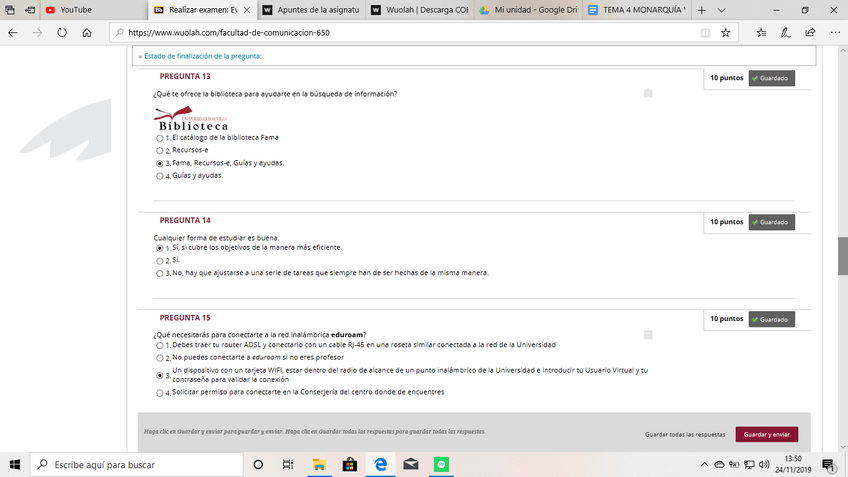
Task: Click the taskbar search box
Action: 137,465
